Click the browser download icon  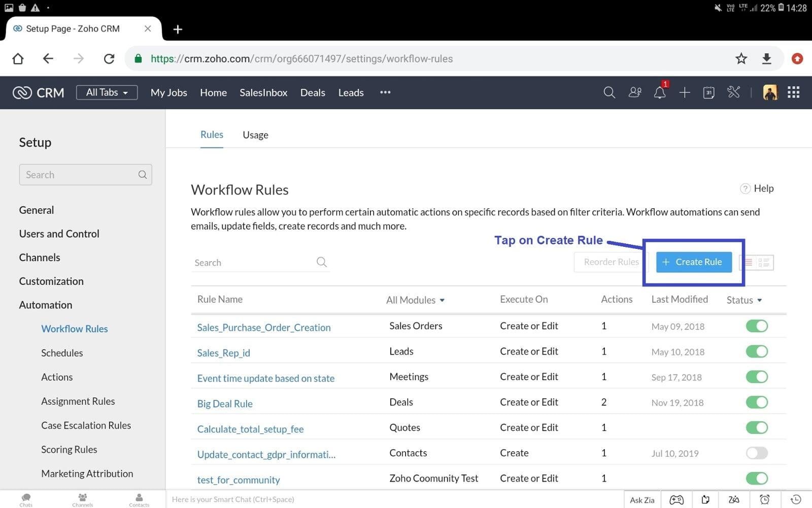[x=767, y=58]
